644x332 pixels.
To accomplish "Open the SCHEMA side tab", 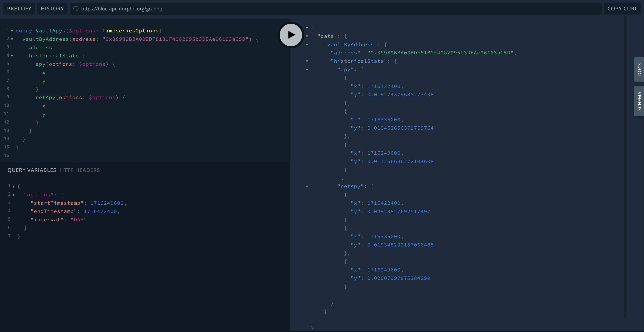I will [639, 101].
